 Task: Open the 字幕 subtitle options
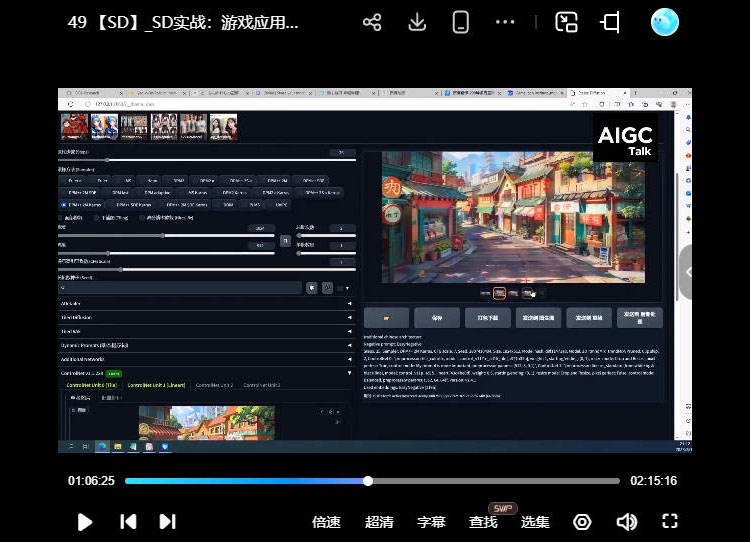click(431, 522)
